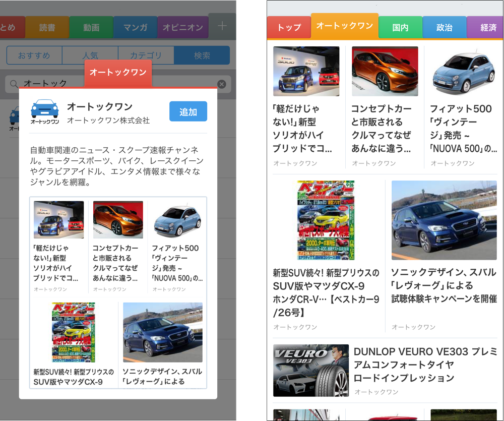Open Fiat 500 thumbnail in popup preview
Image resolution: width=504 pixels, height=421 pixels.
point(177,220)
